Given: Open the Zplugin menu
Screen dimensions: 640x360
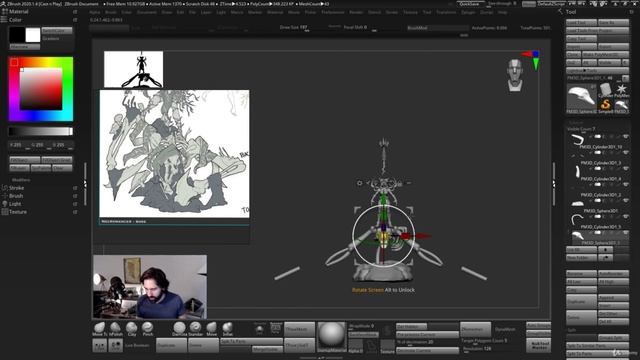Looking at the screenshot, I should 468,12.
